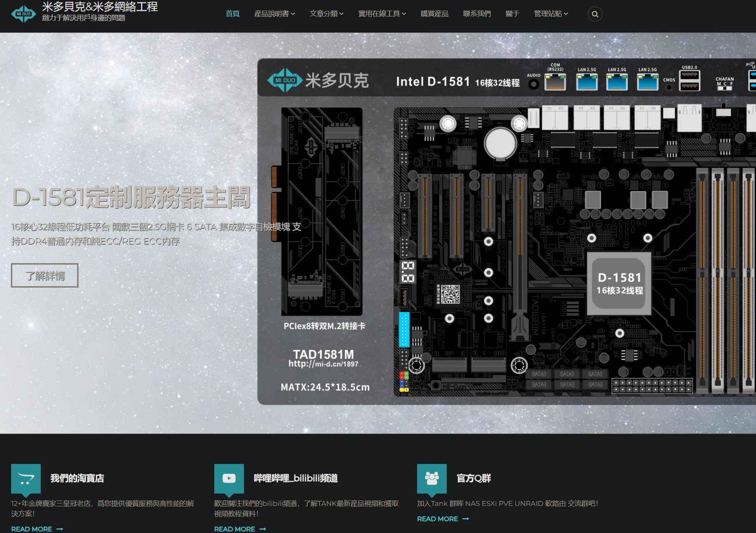Click arrow icon after bilibili READ MORE
This screenshot has height=533, width=756.
coord(263,529)
